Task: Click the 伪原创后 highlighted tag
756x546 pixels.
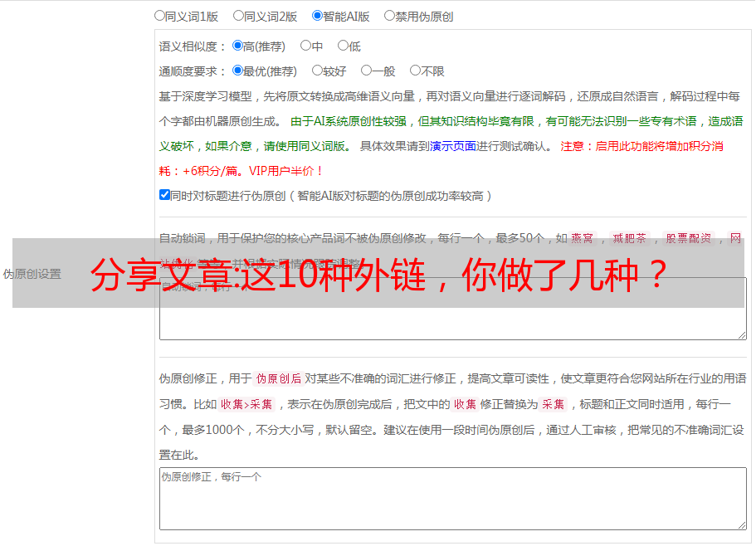Action: [279, 378]
